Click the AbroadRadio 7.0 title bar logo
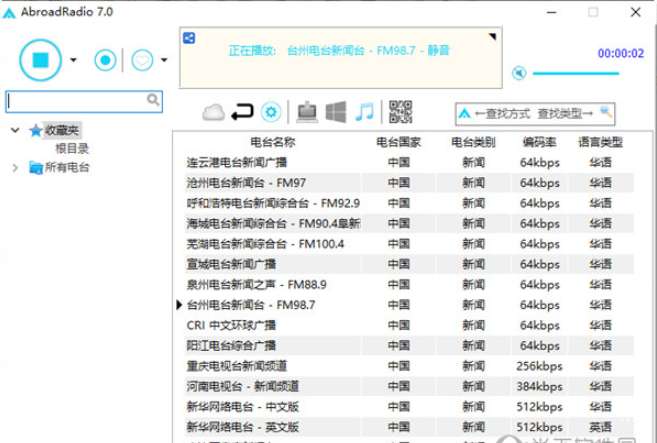This screenshot has width=657, height=443. (9, 13)
